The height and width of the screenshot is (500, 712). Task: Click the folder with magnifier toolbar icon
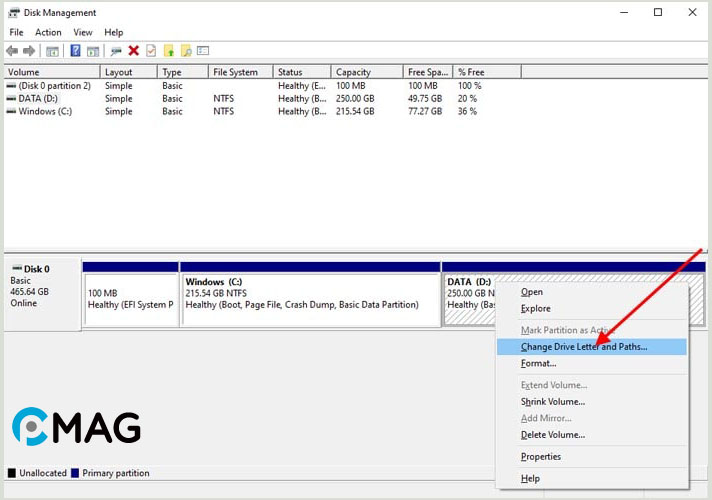186,51
